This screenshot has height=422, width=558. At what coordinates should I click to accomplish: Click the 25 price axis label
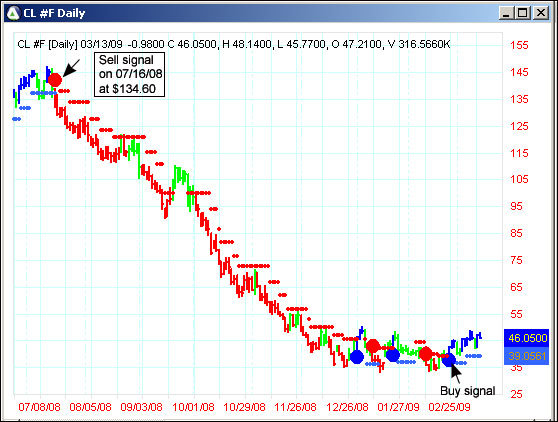pyautogui.click(x=516, y=394)
